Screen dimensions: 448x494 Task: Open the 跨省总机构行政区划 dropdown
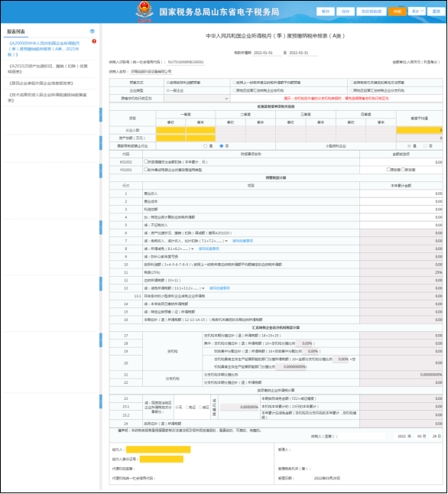tap(196, 99)
